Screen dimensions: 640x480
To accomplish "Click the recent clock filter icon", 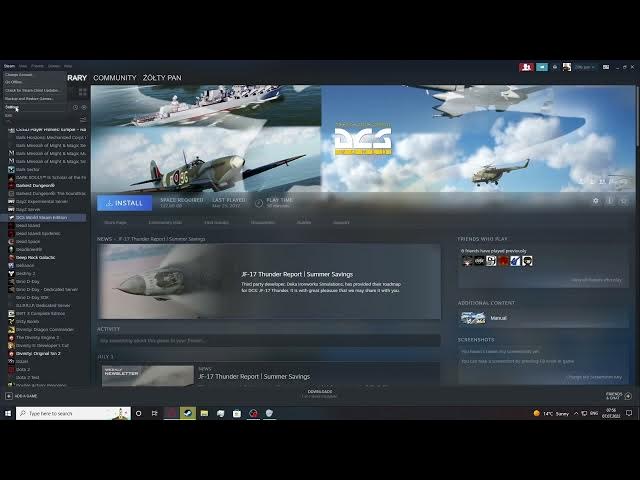I will pos(75,107).
